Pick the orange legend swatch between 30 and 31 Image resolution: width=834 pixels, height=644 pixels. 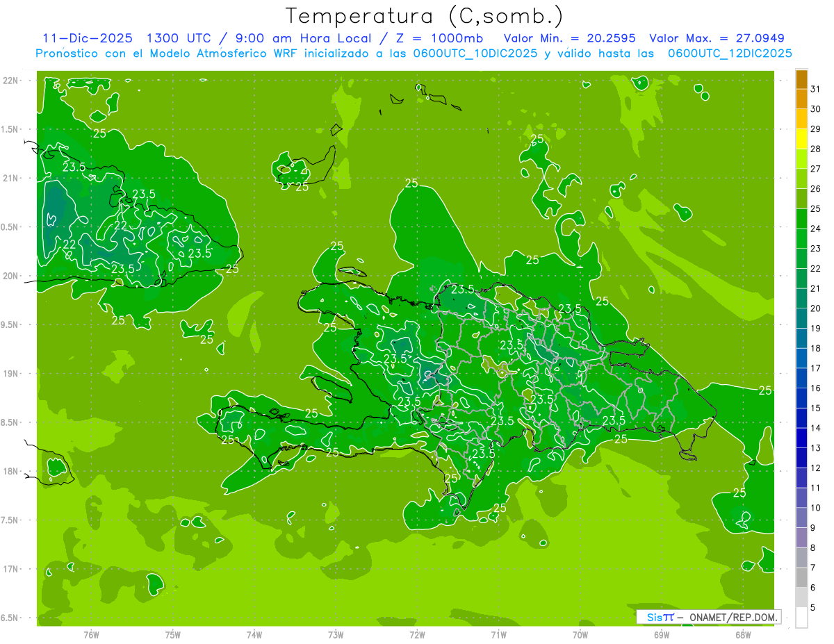click(x=801, y=99)
